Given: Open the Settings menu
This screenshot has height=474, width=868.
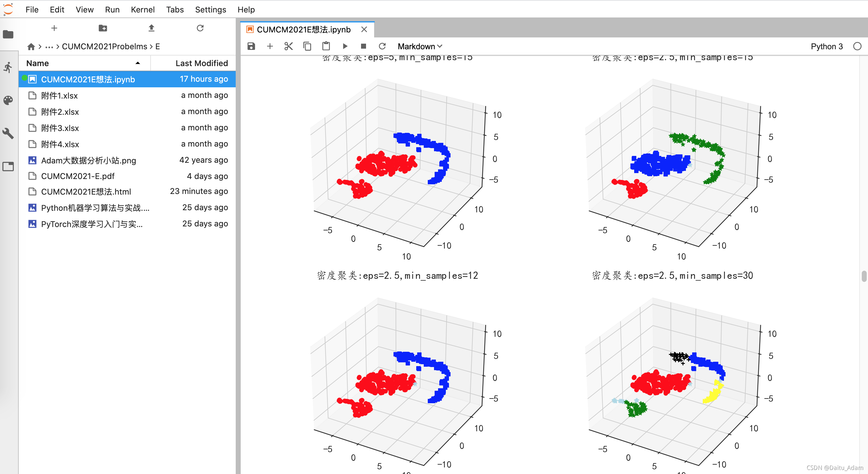Looking at the screenshot, I should pyautogui.click(x=210, y=9).
